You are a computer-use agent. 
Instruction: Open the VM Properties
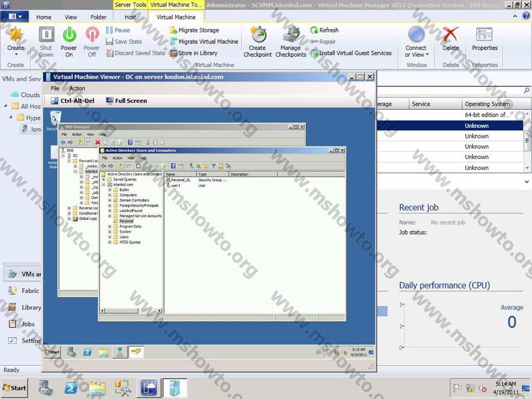[x=485, y=39]
